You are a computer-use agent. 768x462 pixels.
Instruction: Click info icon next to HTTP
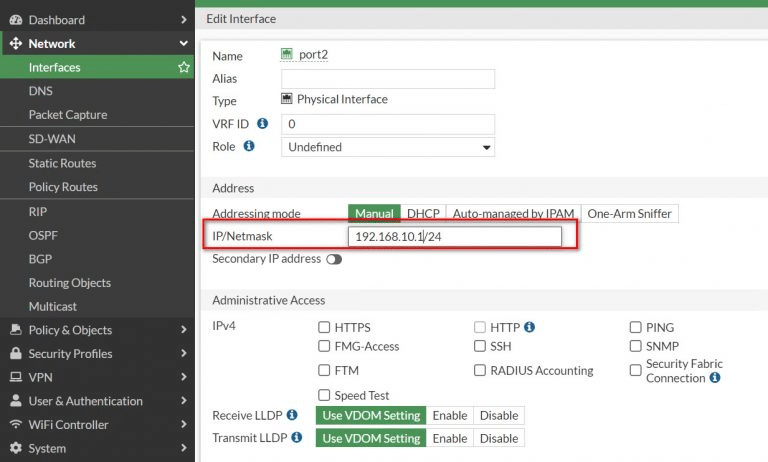(x=529, y=327)
